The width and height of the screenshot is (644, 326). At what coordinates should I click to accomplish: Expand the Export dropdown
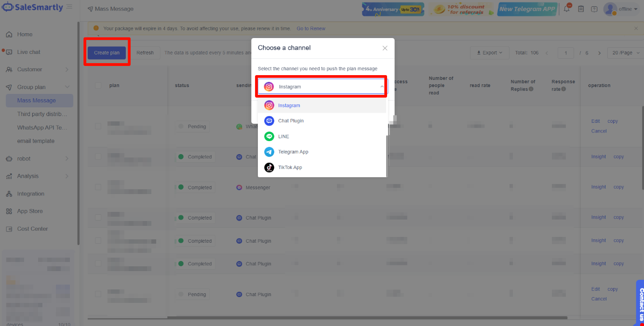489,53
